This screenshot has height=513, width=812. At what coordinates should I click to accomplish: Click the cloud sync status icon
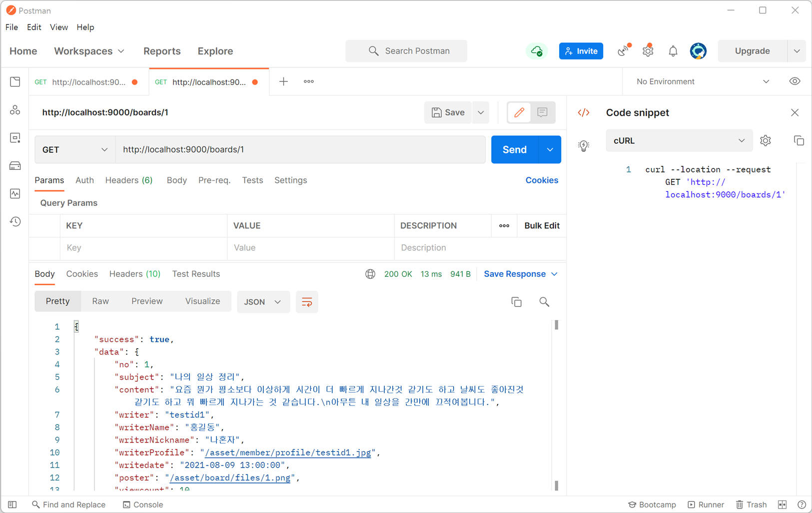coord(537,51)
